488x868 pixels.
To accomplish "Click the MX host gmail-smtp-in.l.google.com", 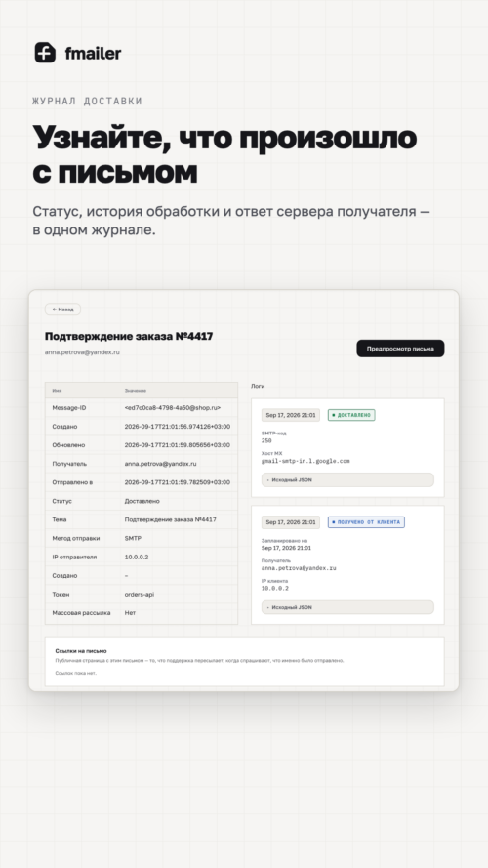I will coord(305,461).
